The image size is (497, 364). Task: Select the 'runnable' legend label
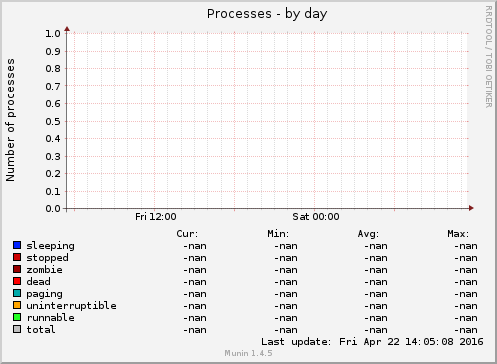(50, 317)
